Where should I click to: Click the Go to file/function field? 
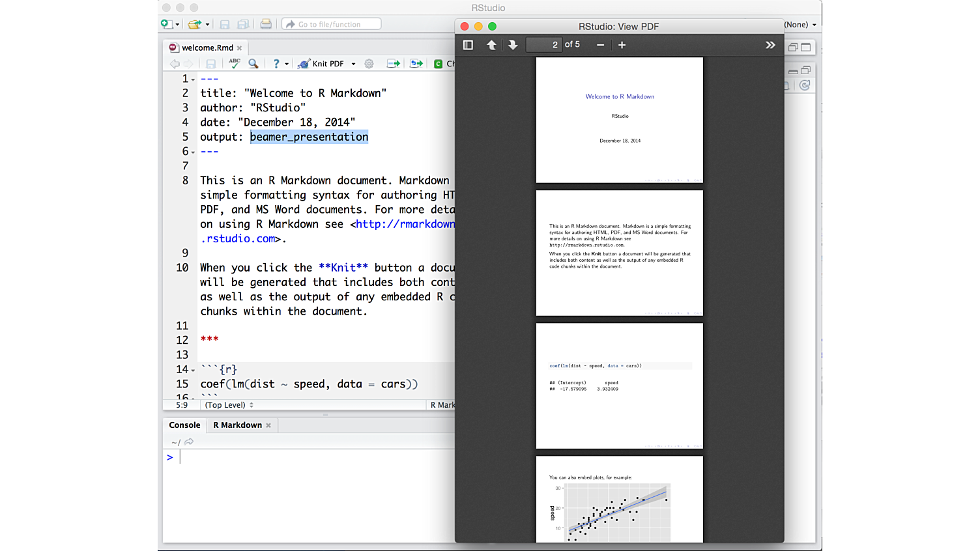point(332,24)
